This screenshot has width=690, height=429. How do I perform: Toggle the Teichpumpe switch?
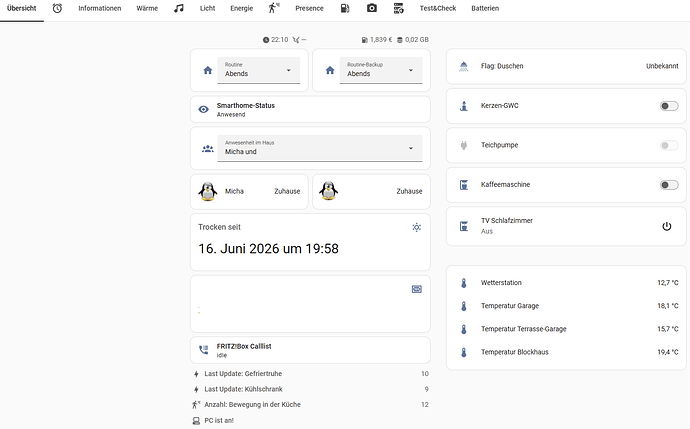[669, 145]
